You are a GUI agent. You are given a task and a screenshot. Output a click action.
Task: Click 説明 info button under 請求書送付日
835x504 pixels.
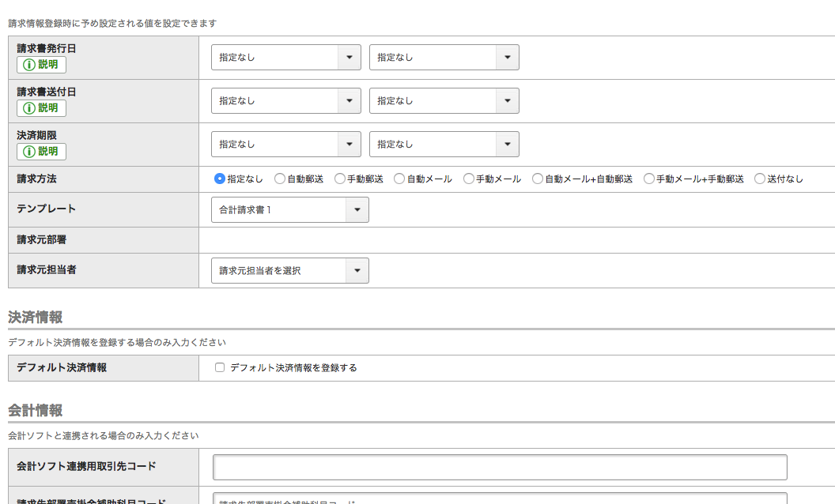coord(41,108)
